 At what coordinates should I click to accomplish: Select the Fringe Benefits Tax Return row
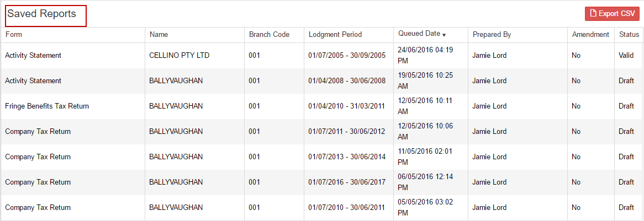(x=322, y=106)
